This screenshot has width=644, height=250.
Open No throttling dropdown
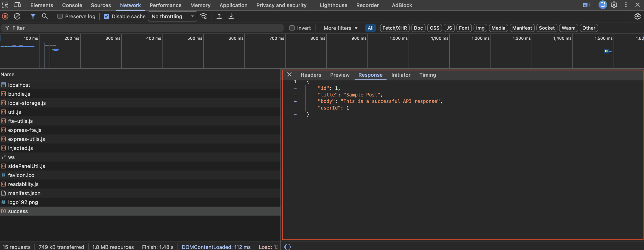coord(173,16)
